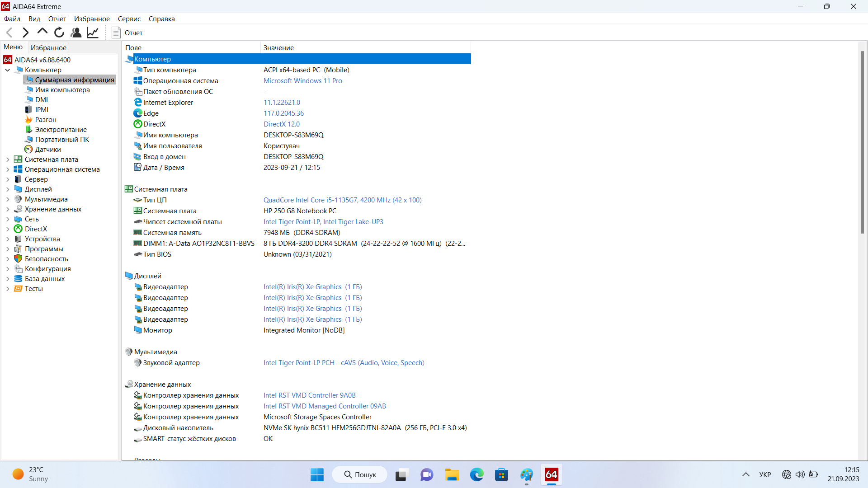Open the Вид menu

(34, 19)
